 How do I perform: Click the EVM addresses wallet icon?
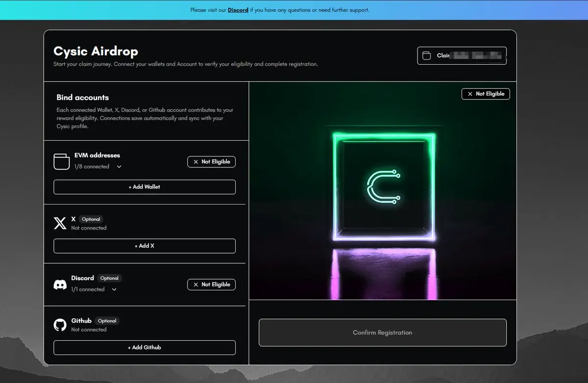point(61,162)
